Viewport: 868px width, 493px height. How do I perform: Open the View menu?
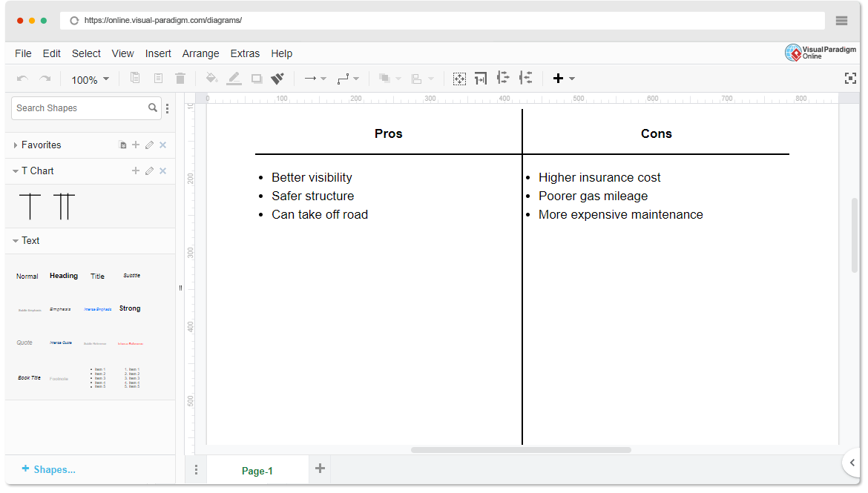pos(123,53)
